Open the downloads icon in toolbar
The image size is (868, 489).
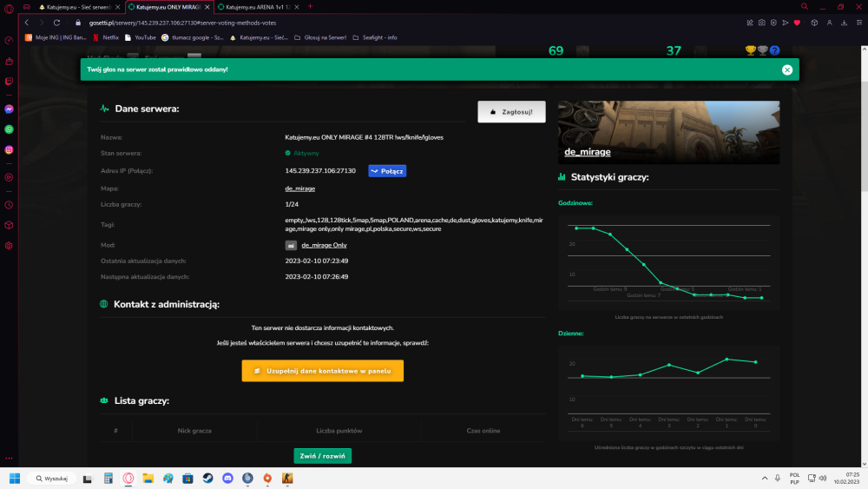[x=845, y=23]
